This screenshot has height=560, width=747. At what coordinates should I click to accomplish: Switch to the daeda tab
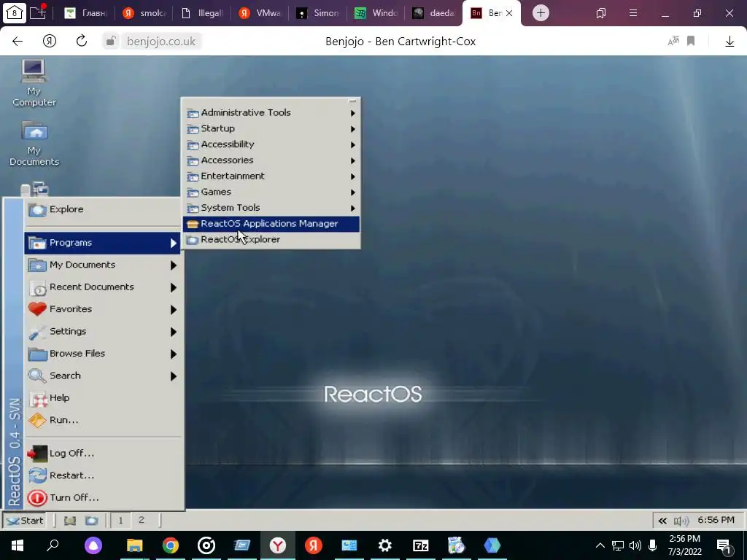(433, 13)
